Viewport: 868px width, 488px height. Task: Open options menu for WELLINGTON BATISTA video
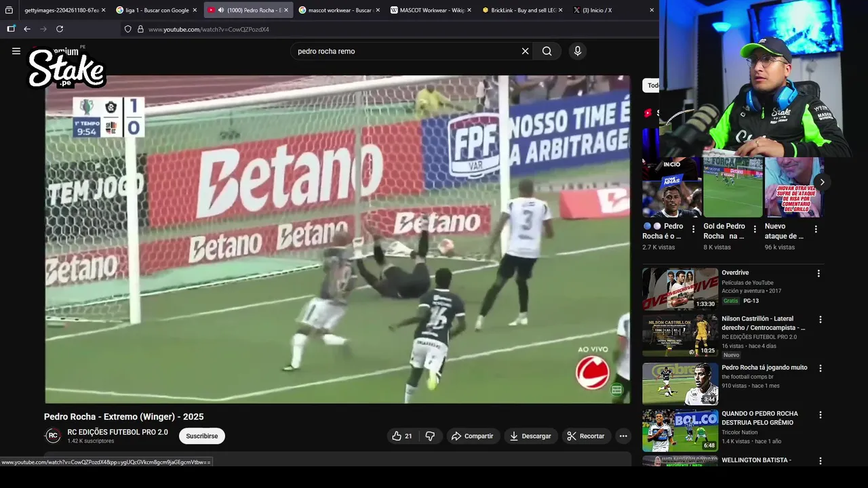(820, 461)
